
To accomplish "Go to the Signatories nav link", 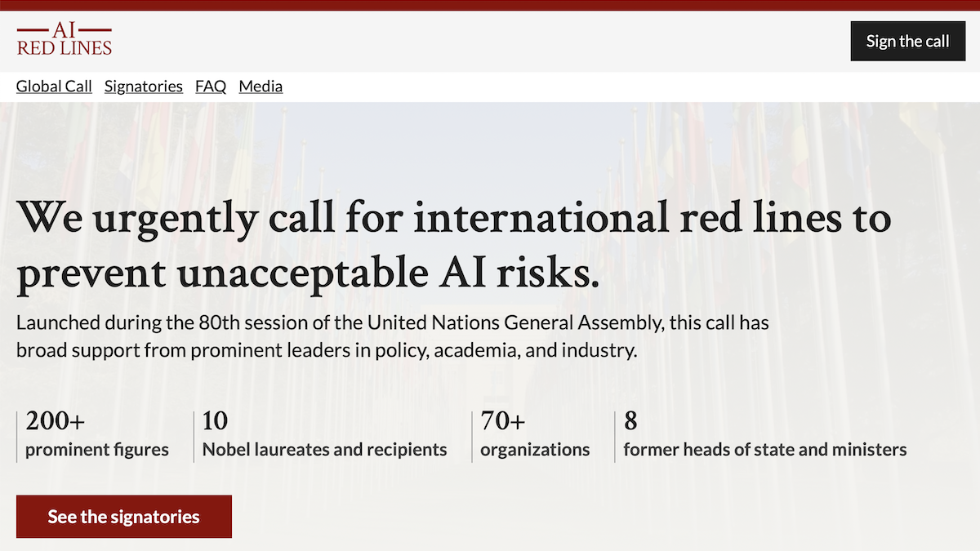I will pos(144,87).
